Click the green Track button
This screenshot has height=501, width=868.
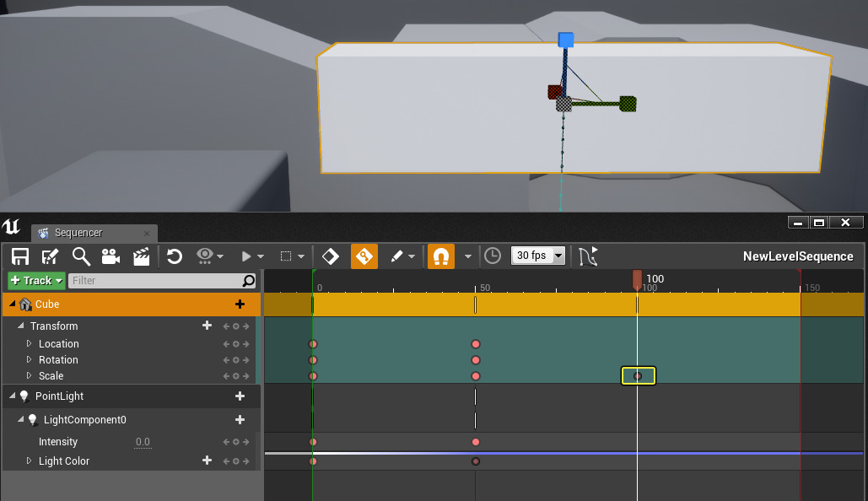[x=35, y=280]
